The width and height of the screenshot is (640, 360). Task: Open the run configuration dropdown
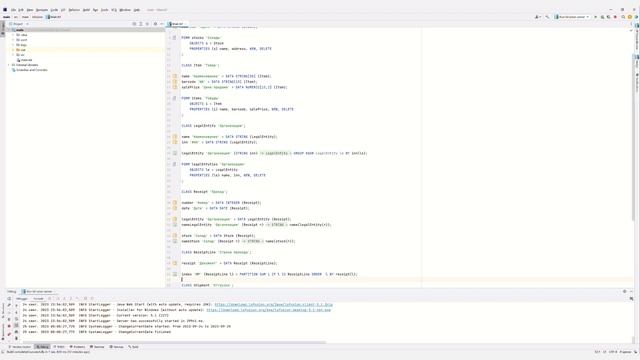click(x=572, y=17)
